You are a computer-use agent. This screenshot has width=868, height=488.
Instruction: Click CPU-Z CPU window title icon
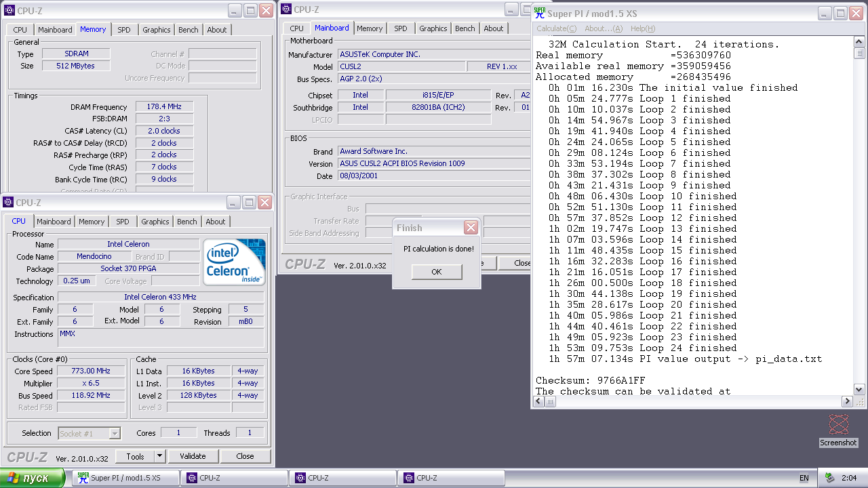[x=8, y=203]
